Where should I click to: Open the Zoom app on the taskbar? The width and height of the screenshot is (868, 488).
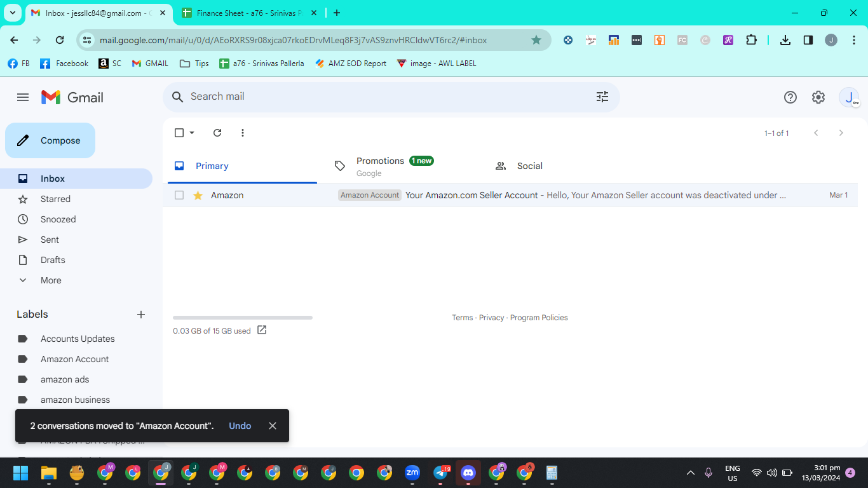click(412, 473)
